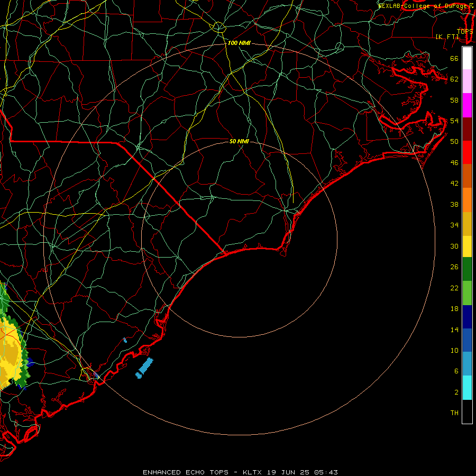
Task: Click the TH legend label
Action: (454, 413)
